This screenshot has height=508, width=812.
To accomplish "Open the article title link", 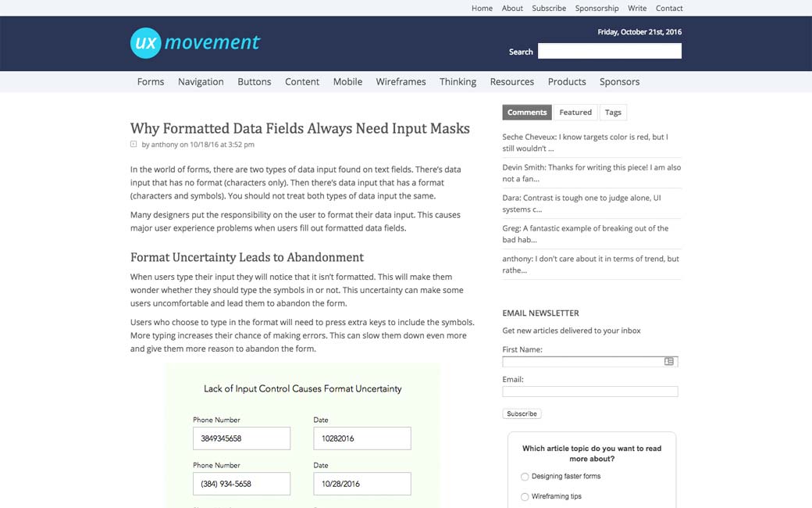I will (300, 128).
